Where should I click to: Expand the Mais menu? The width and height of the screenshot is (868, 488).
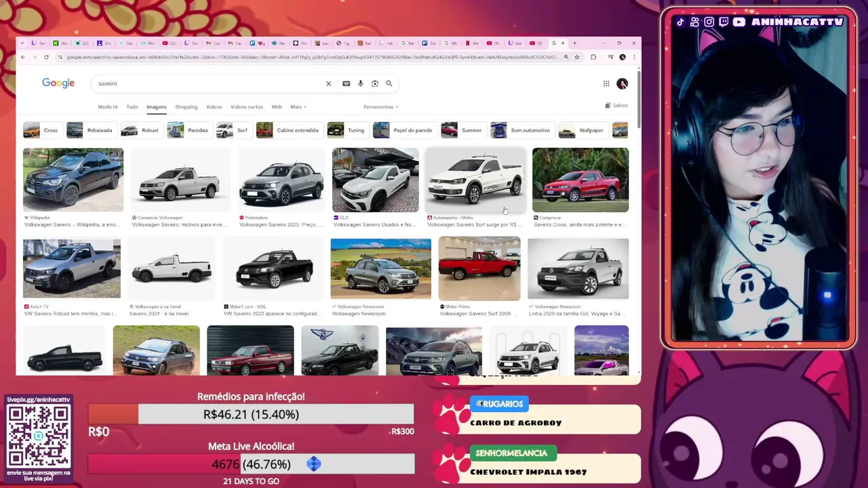click(x=298, y=107)
